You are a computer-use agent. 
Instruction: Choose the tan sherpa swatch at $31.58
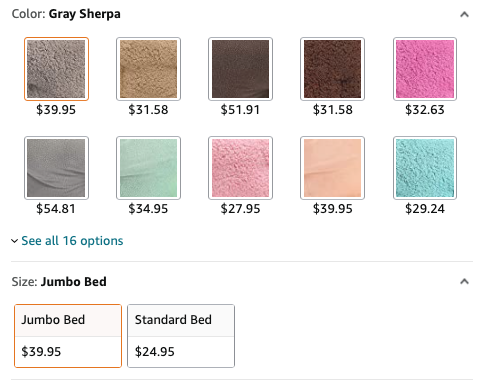click(x=148, y=69)
